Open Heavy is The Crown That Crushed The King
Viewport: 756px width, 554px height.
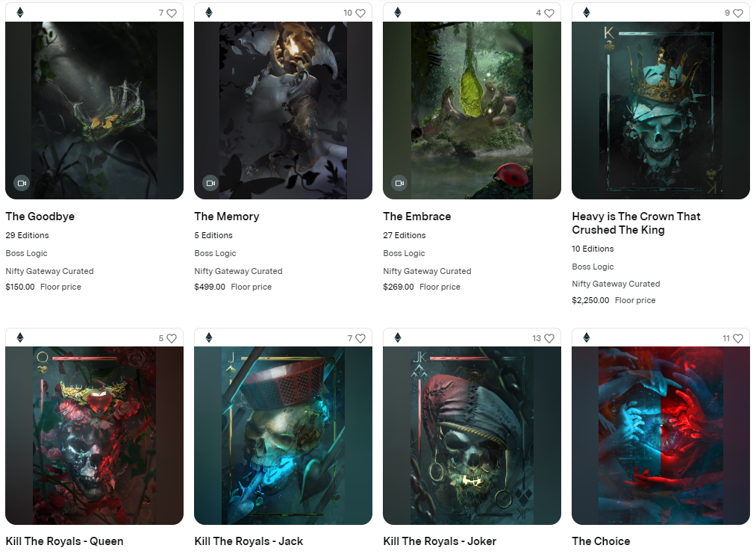(636, 223)
